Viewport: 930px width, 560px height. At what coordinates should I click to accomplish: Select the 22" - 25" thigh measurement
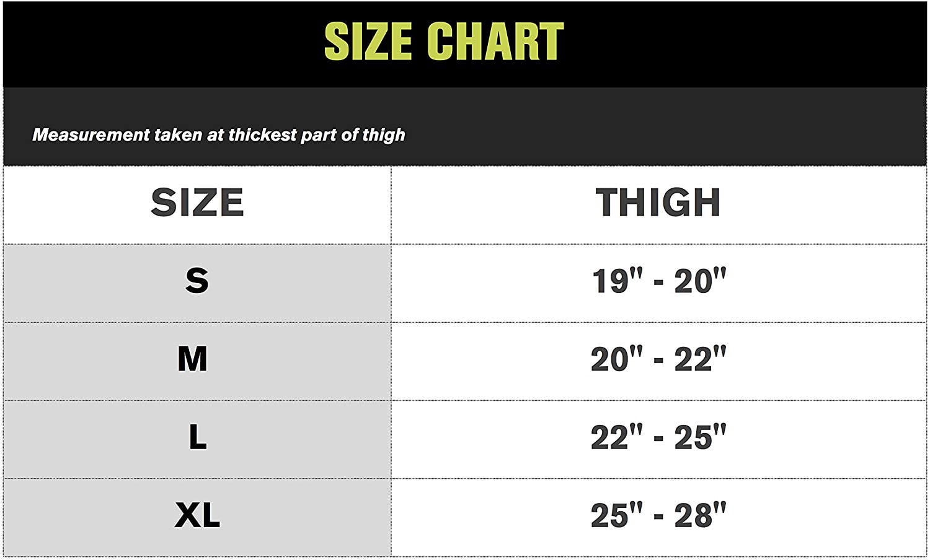(658, 438)
